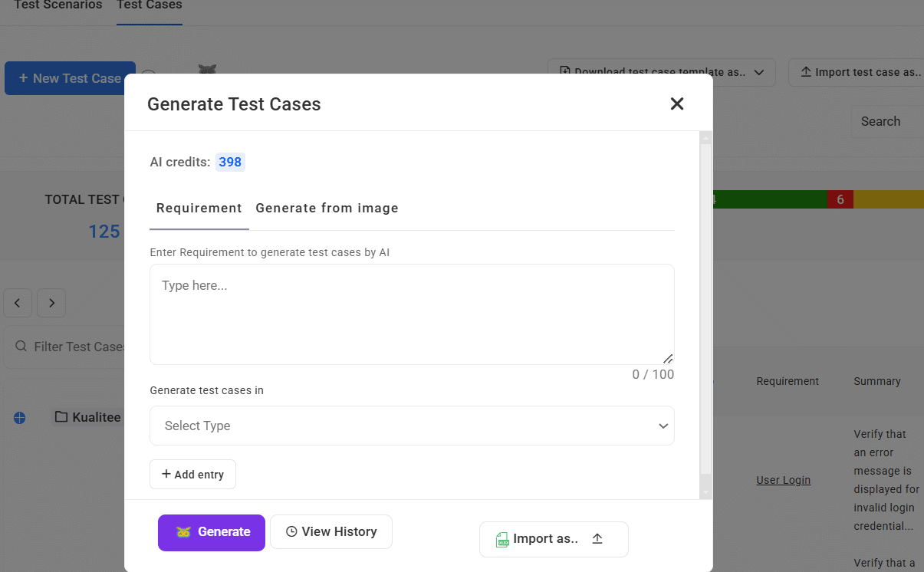The height and width of the screenshot is (572, 924).
Task: Click the Kualitee folder item
Action: pos(88,417)
